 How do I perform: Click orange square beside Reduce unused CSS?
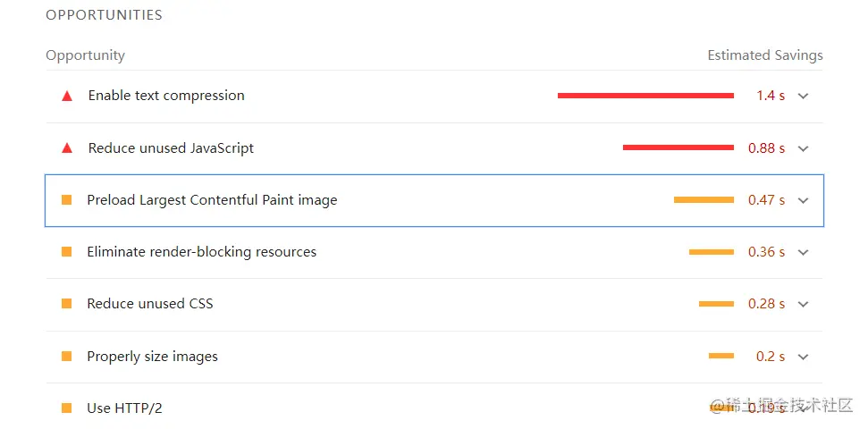pyautogui.click(x=66, y=304)
